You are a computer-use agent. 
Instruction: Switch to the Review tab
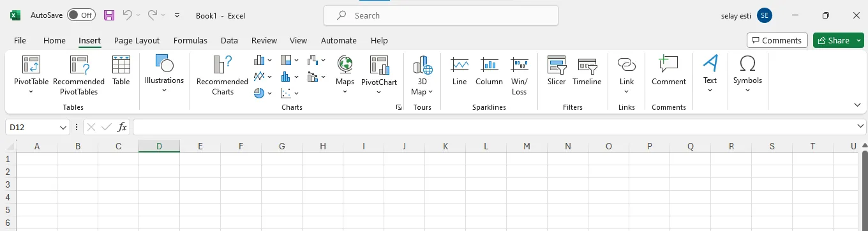tap(264, 40)
